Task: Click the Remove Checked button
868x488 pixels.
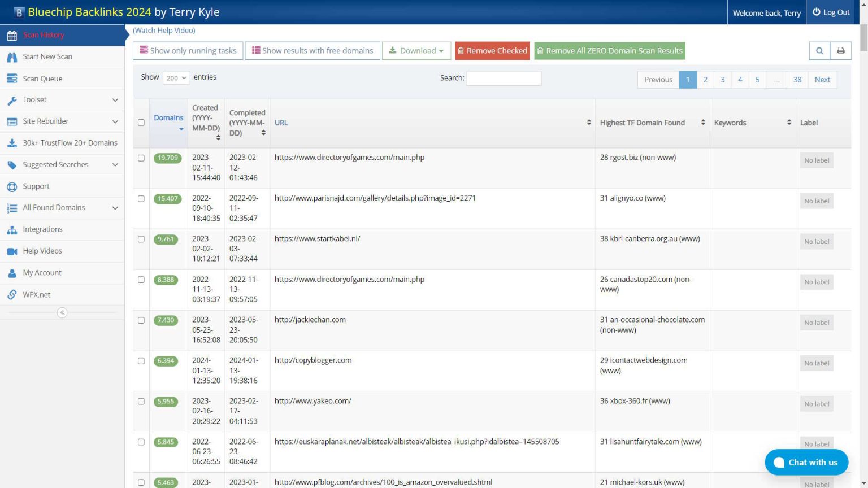Action: [x=492, y=51]
